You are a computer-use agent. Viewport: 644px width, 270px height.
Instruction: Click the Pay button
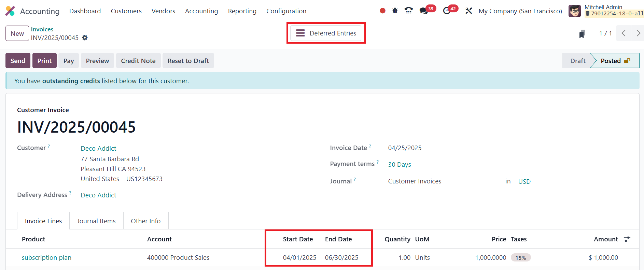click(69, 61)
